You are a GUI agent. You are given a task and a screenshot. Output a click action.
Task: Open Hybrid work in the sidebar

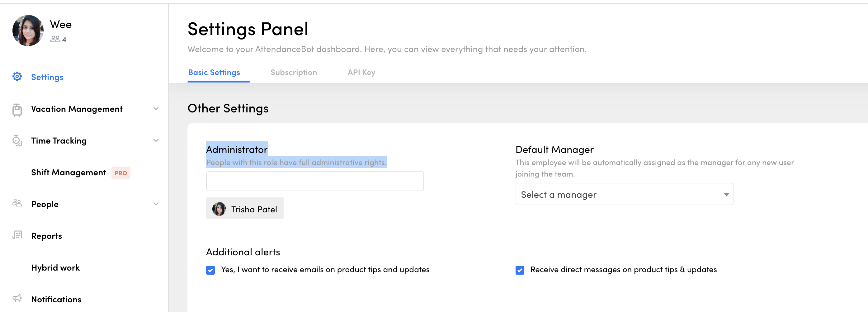click(x=56, y=267)
